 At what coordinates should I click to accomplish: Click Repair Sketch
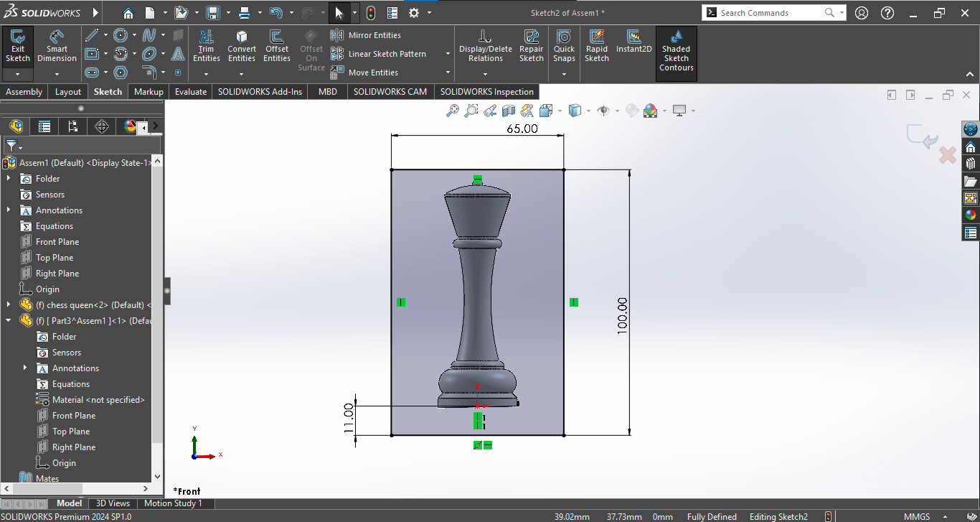click(x=532, y=46)
